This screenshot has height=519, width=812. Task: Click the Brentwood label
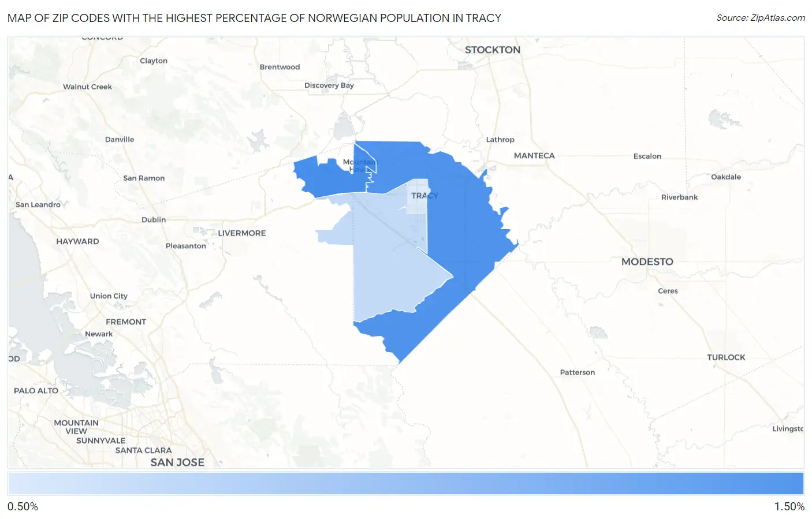280,67
